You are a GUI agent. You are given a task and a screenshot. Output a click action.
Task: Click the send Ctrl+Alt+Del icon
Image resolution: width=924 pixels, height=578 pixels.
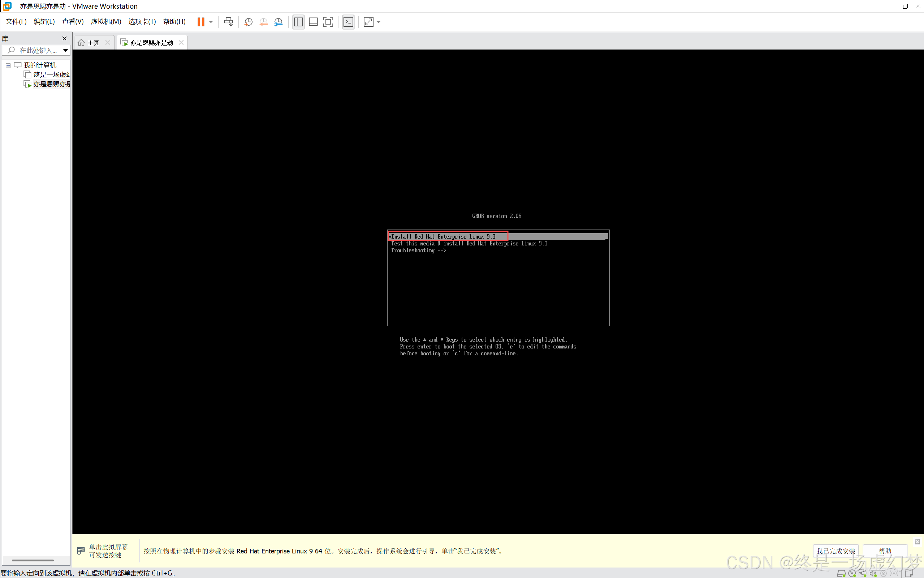pos(228,22)
